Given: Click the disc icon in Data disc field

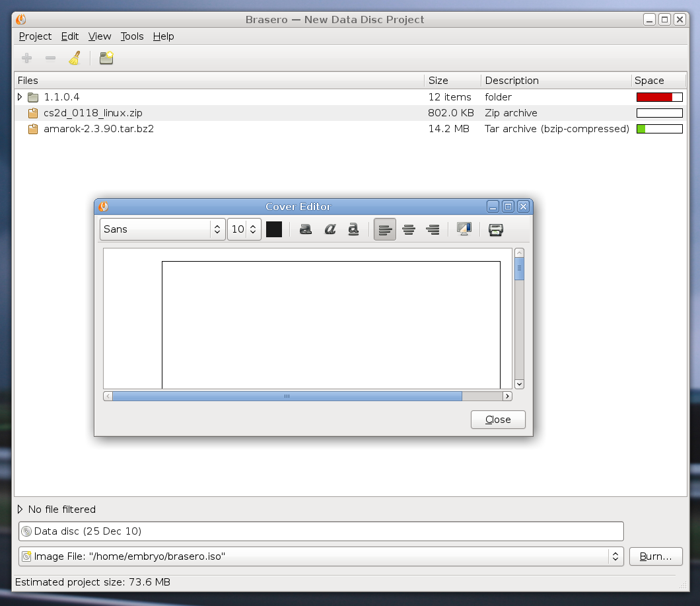Looking at the screenshot, I should 26,531.
